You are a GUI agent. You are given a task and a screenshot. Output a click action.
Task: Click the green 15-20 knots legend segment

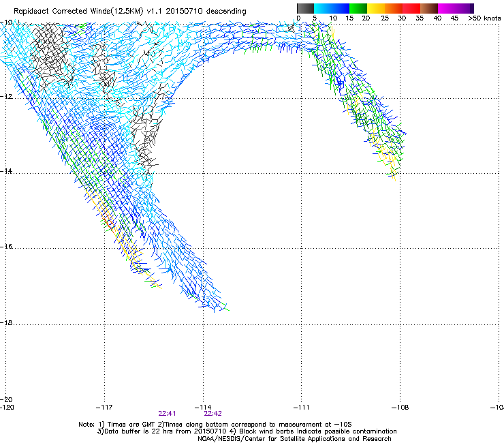358,8
